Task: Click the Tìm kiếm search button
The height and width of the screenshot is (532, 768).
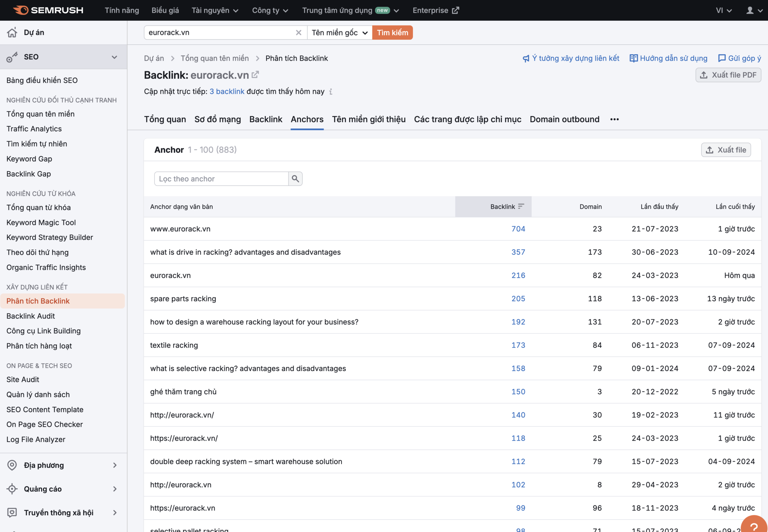Action: [x=393, y=33]
